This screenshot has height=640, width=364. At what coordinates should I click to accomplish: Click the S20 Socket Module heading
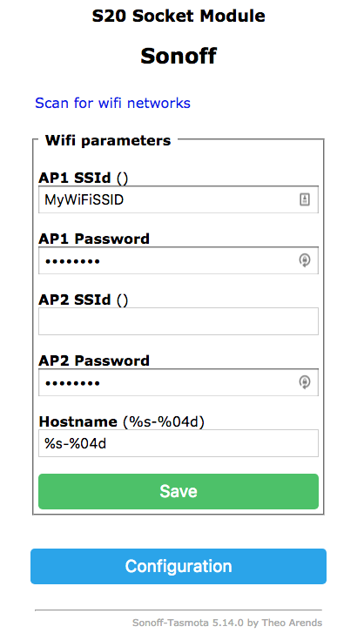[x=179, y=16]
